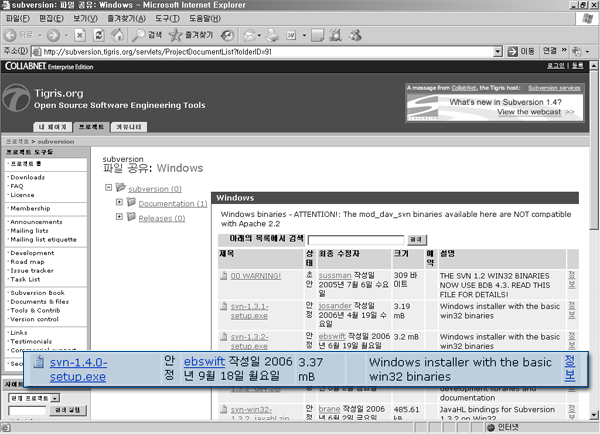
Task: Click the brane author link
Action: [x=329, y=409]
